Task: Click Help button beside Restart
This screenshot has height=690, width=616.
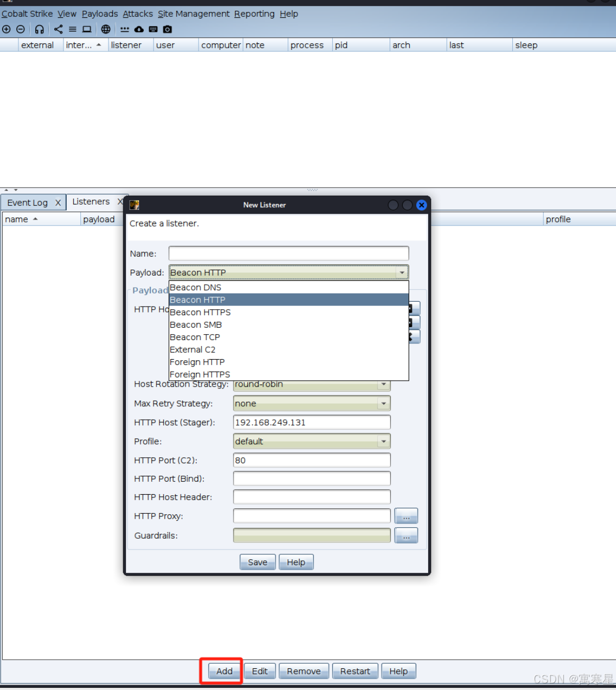Action: (398, 671)
